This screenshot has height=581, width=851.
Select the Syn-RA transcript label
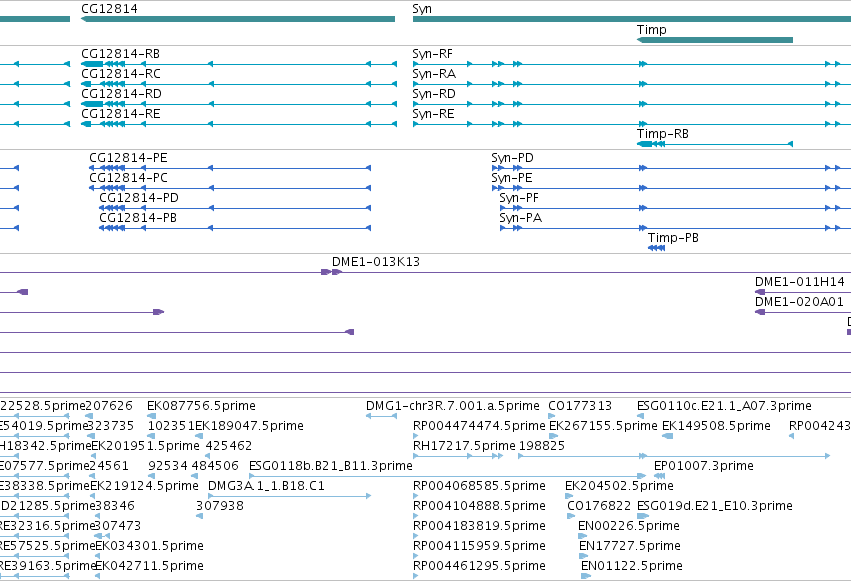(434, 74)
